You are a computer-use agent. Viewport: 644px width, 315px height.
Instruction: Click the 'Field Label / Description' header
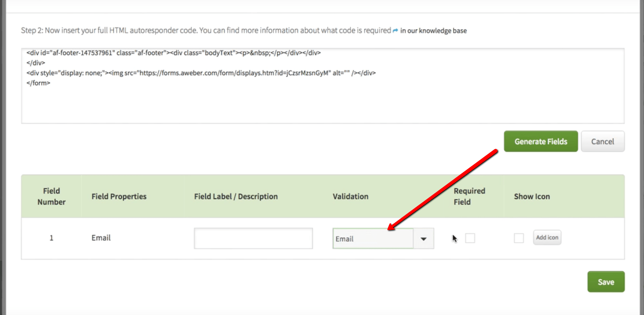[236, 196]
